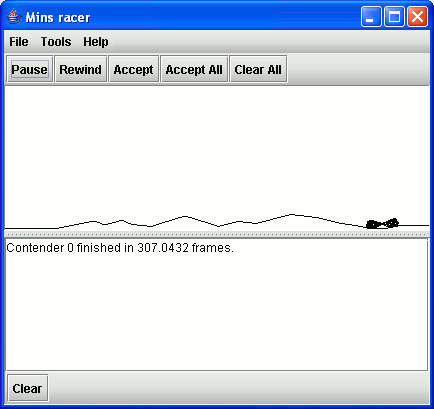Click the blank sky area of the race canvas

click(217, 147)
